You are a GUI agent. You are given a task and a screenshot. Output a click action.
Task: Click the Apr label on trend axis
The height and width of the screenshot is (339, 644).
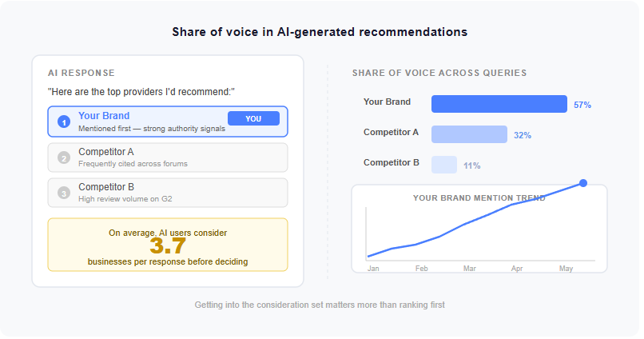518,269
